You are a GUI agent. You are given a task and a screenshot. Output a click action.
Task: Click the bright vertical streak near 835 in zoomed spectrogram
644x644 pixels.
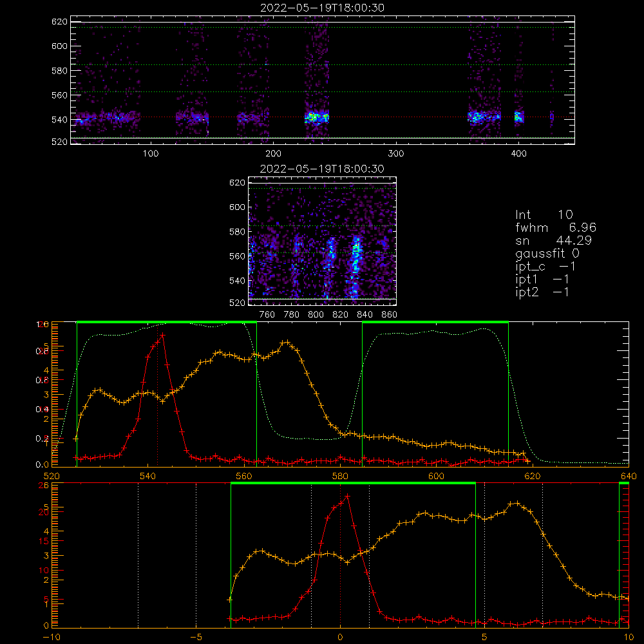pos(355,266)
